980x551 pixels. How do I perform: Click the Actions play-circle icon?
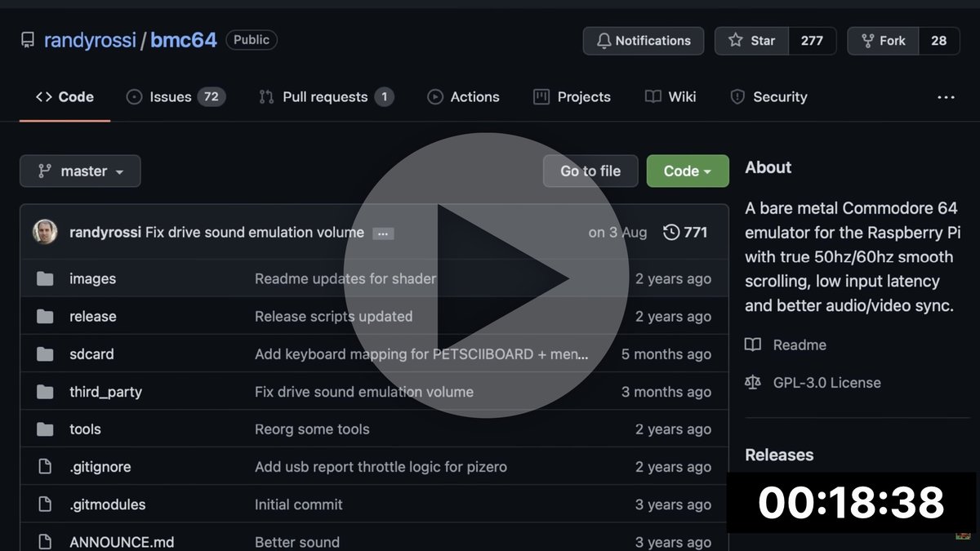tap(435, 96)
